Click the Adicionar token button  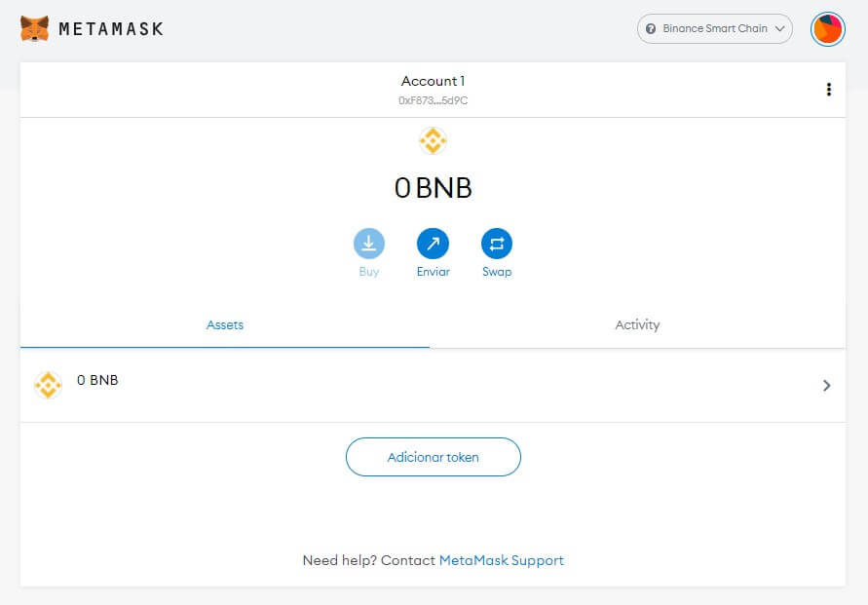coord(433,457)
